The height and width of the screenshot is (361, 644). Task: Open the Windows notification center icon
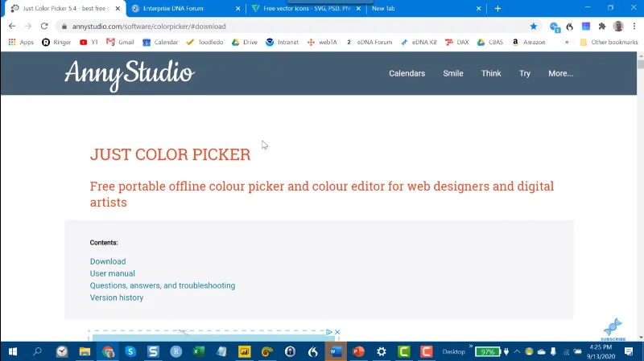(x=629, y=351)
